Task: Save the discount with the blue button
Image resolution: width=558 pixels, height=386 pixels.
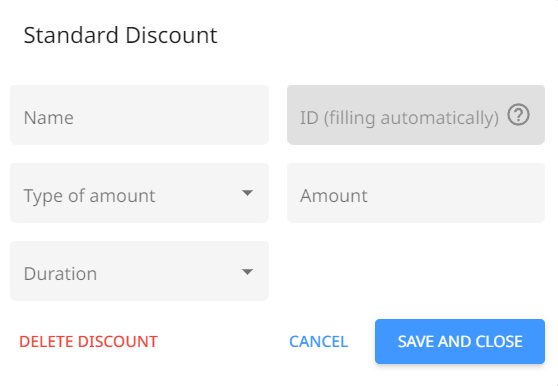Action: coord(460,342)
